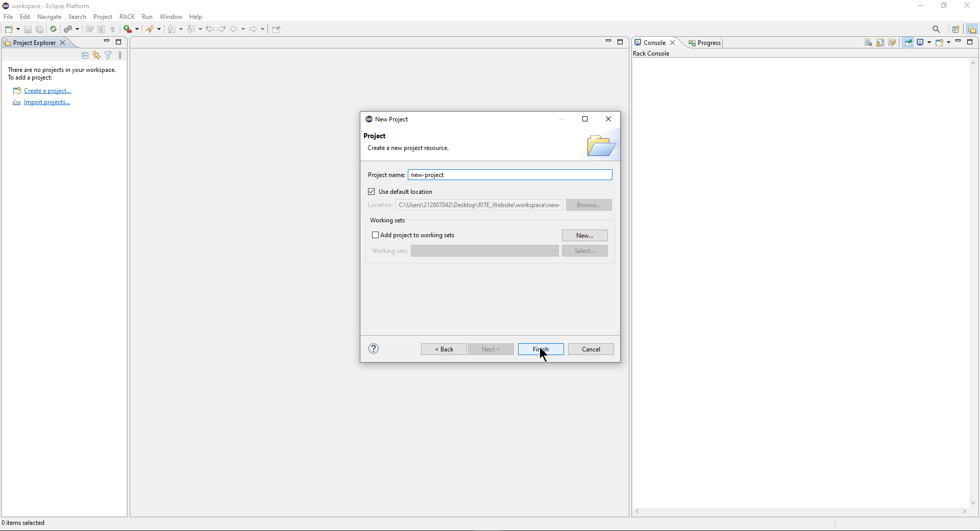980x531 pixels.
Task: Click the Project name input field
Action: [510, 175]
